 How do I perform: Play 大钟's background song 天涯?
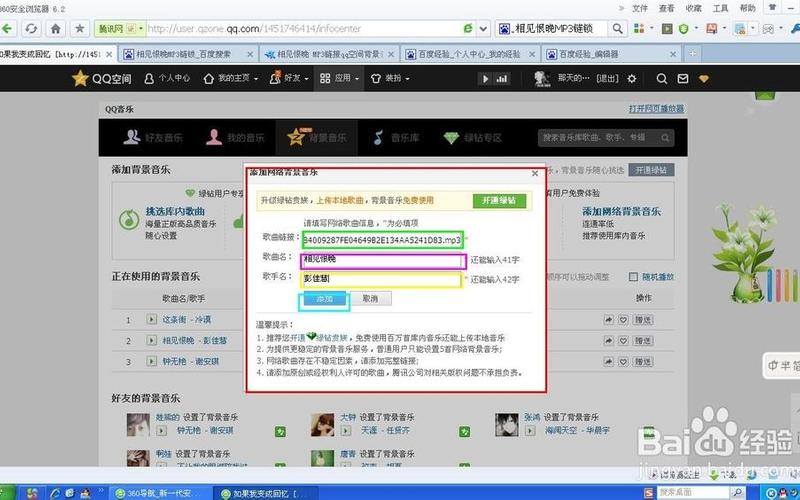(346, 431)
